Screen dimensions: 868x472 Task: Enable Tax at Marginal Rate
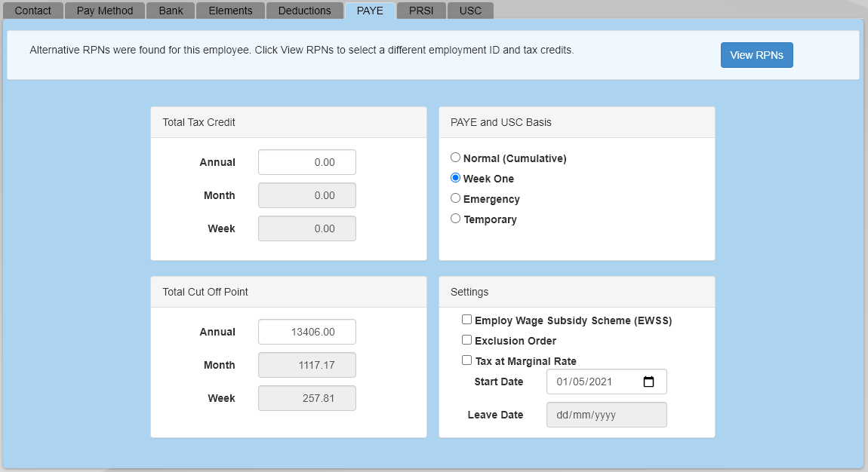467,361
